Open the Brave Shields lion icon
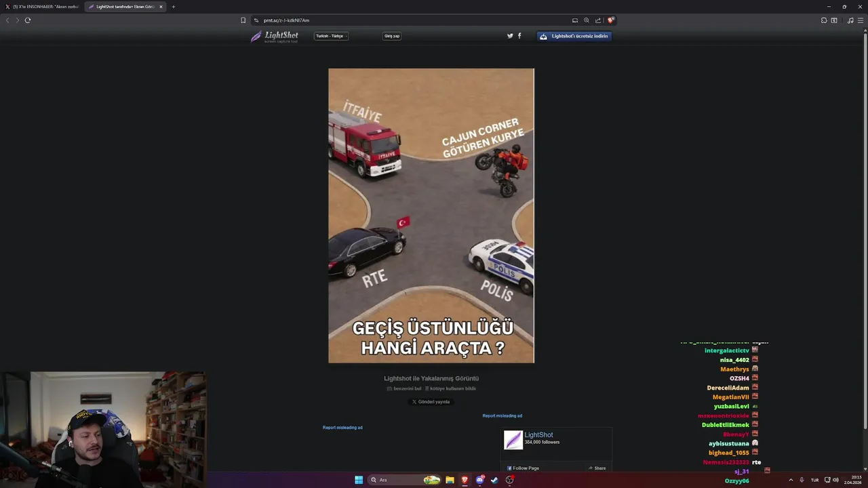 [x=610, y=20]
